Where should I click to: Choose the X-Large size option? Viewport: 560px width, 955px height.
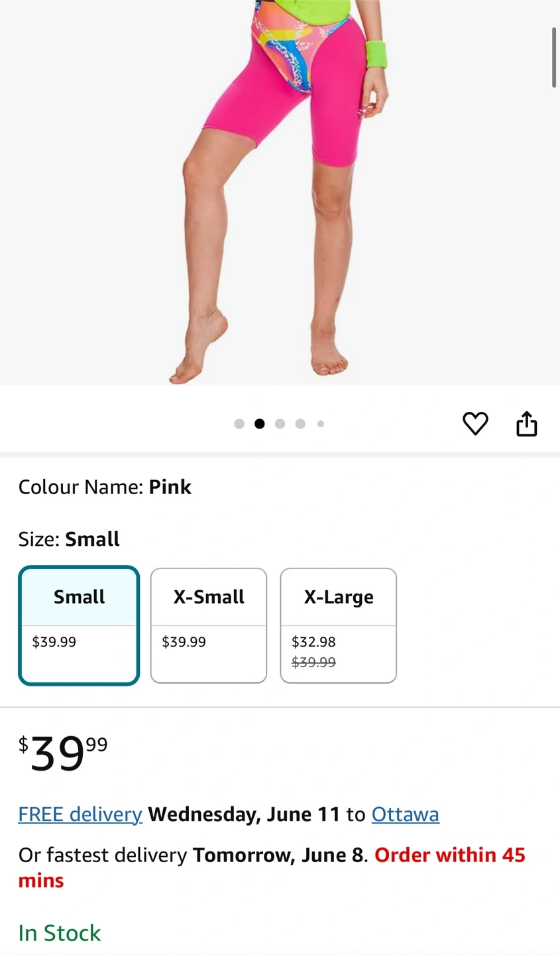[339, 625]
